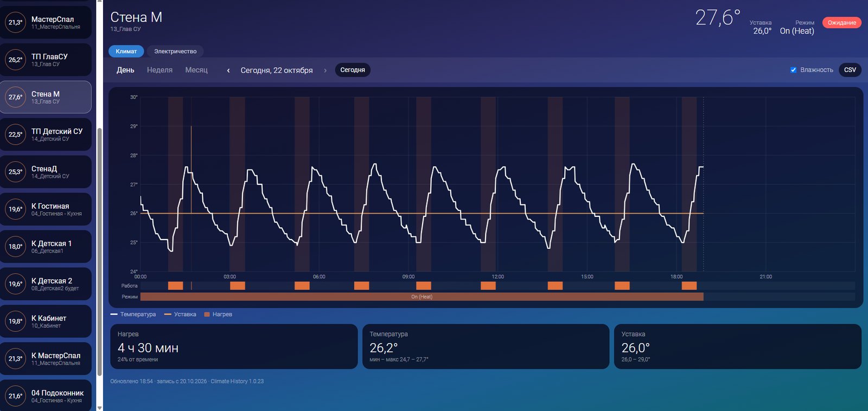Click the К Детская 1 18,0° badge
Screen dimensions: 868x411
tap(15, 247)
